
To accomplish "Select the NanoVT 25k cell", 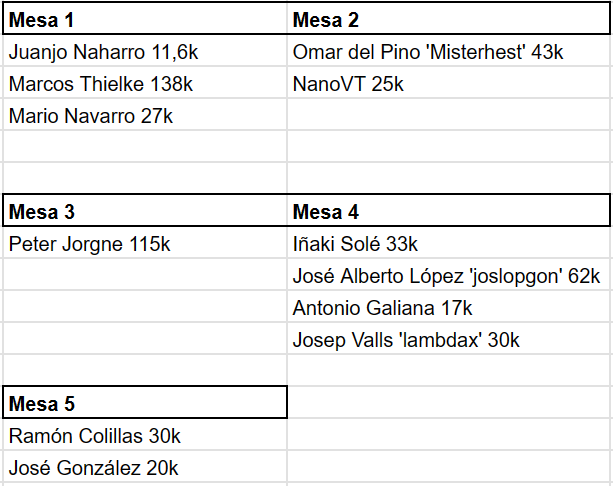I will point(449,84).
